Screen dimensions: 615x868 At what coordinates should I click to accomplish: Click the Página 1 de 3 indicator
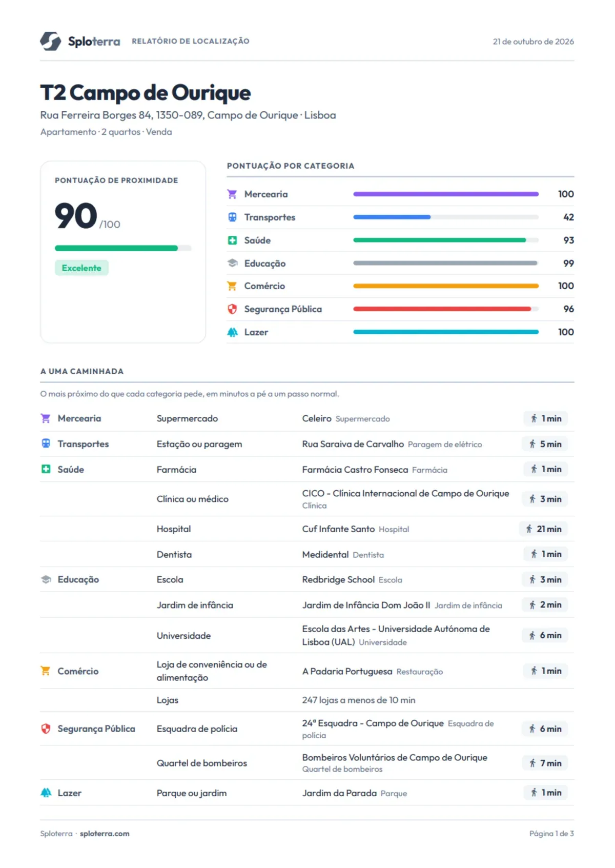click(x=551, y=834)
